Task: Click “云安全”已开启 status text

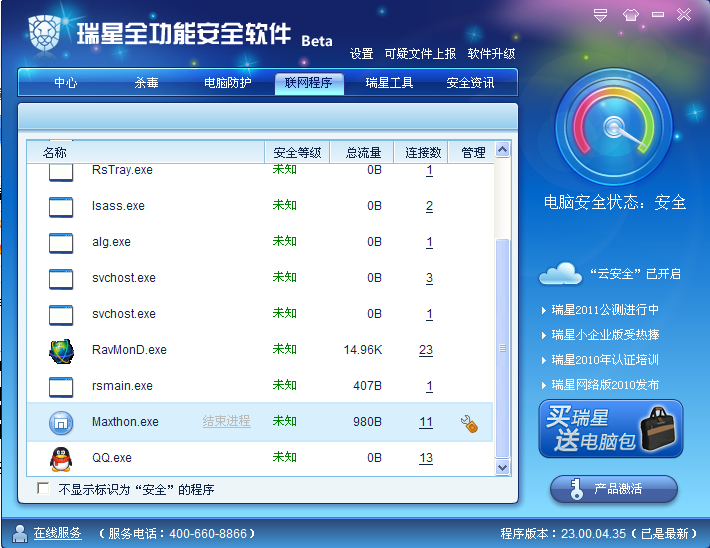Action: point(635,274)
